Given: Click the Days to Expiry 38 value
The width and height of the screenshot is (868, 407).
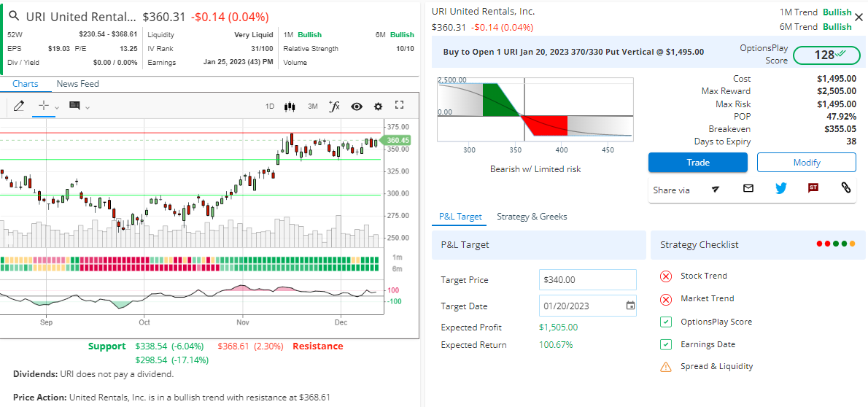Looking at the screenshot, I should pyautogui.click(x=851, y=142).
